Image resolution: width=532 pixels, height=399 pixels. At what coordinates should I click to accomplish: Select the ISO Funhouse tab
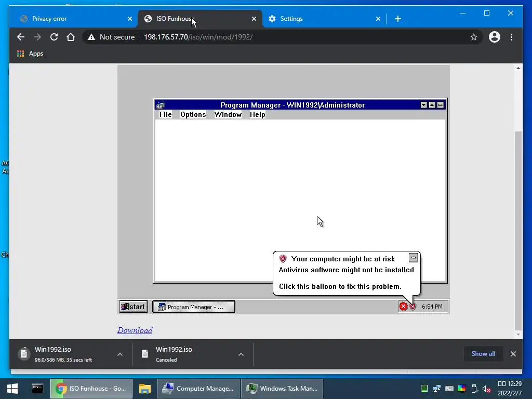[200, 19]
